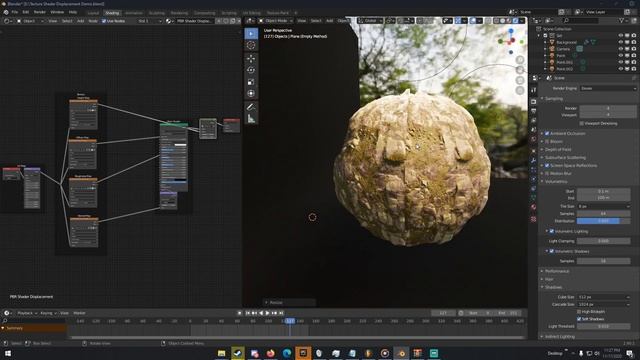Hide the Background object in the outliner
This screenshot has height=360, width=640.
tap(620, 42)
